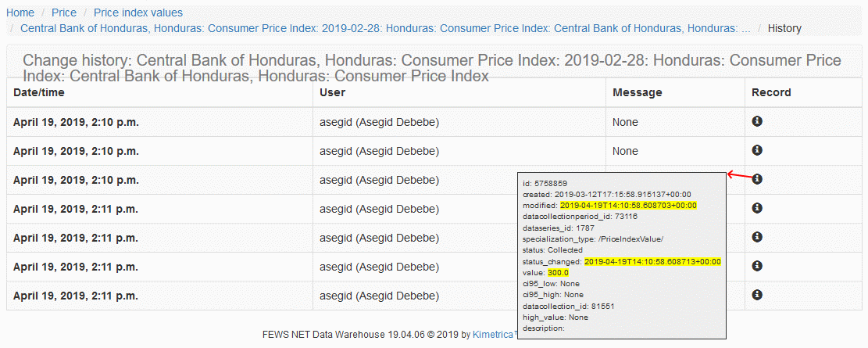The width and height of the screenshot is (868, 348).
Task: Open record info icon in the sixth row
Action: tap(757, 266)
